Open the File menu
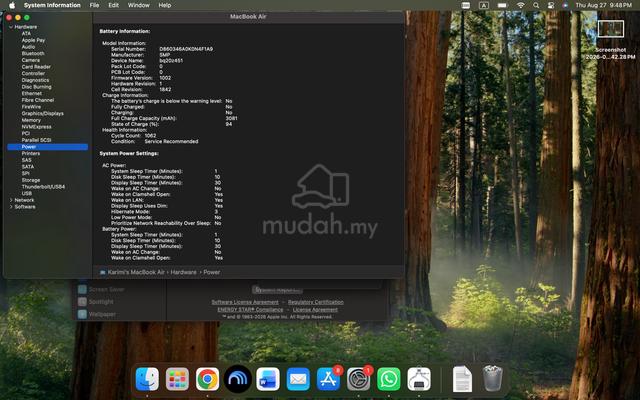The width and height of the screenshot is (640, 400). click(x=94, y=5)
